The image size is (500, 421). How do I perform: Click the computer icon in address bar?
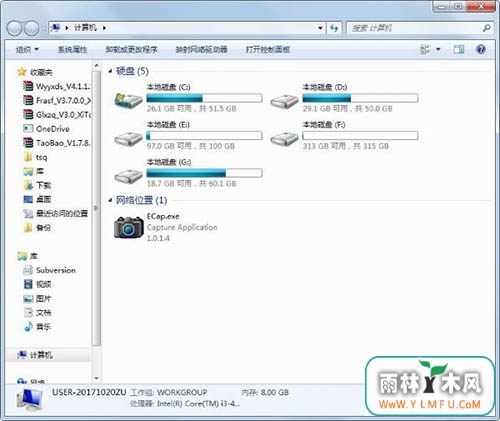55,28
